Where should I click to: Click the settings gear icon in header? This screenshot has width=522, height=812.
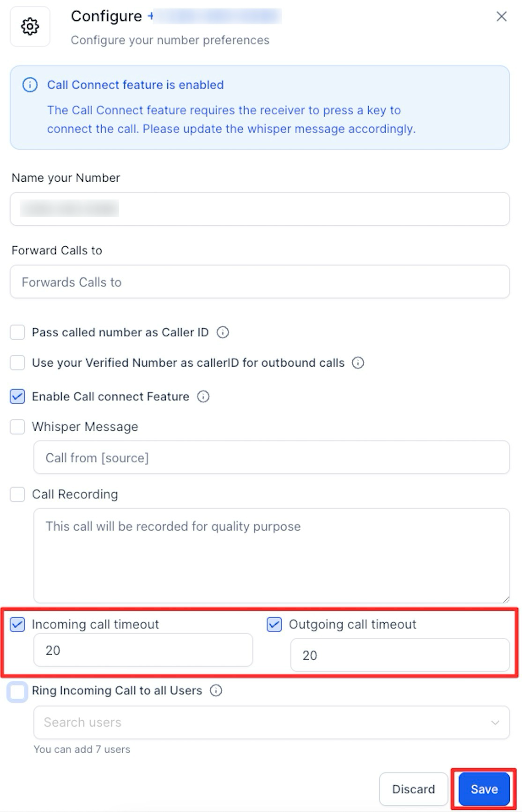click(30, 27)
